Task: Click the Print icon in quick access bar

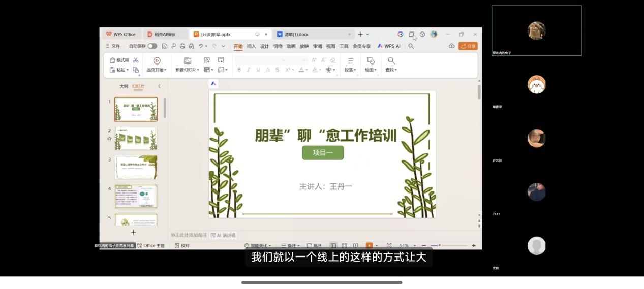Action: click(x=182, y=46)
